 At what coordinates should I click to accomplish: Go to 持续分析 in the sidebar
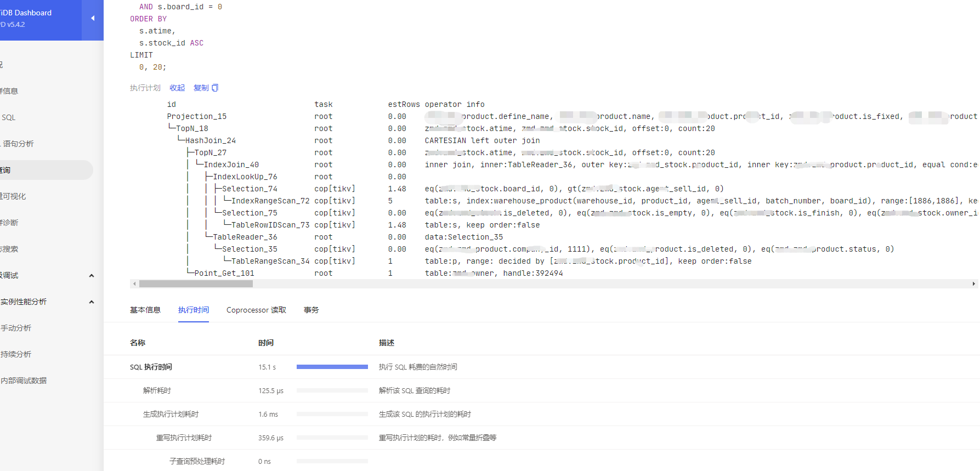pos(16,354)
